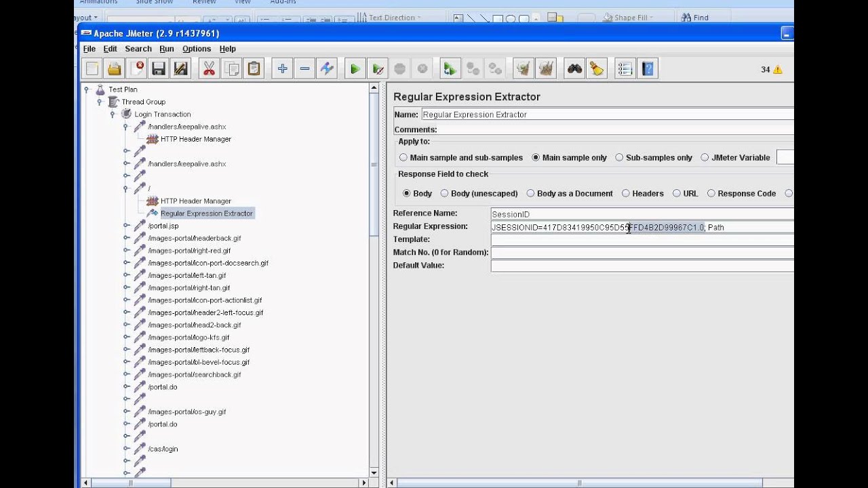
Task: Click tree panel scroll down arrow
Action: pos(374,472)
